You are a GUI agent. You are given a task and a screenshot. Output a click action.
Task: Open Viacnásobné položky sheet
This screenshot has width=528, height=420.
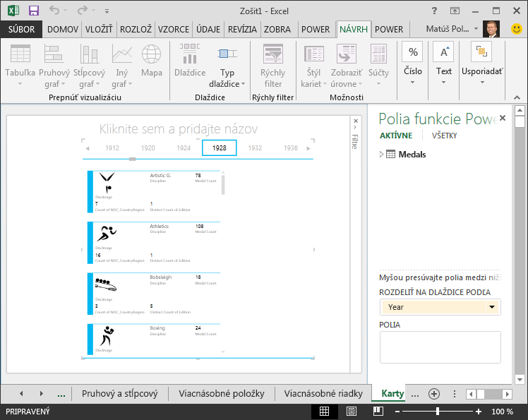[x=222, y=393]
